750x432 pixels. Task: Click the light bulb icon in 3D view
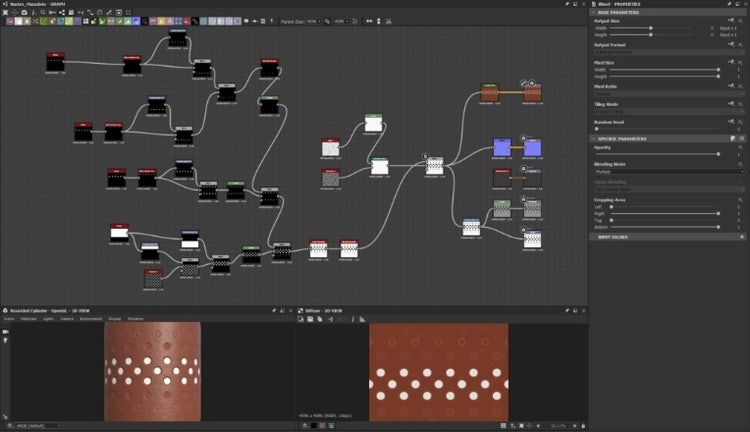tap(5, 341)
